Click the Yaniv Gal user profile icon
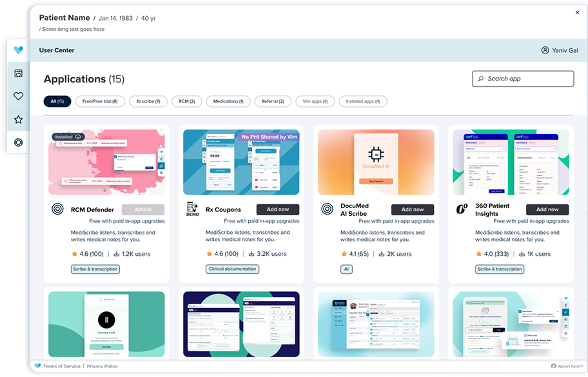 545,50
